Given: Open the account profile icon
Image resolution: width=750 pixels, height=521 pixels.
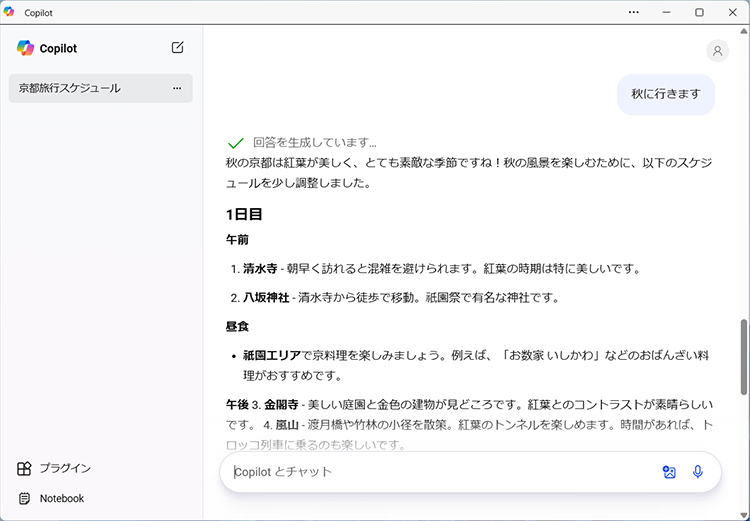Looking at the screenshot, I should coord(717,51).
